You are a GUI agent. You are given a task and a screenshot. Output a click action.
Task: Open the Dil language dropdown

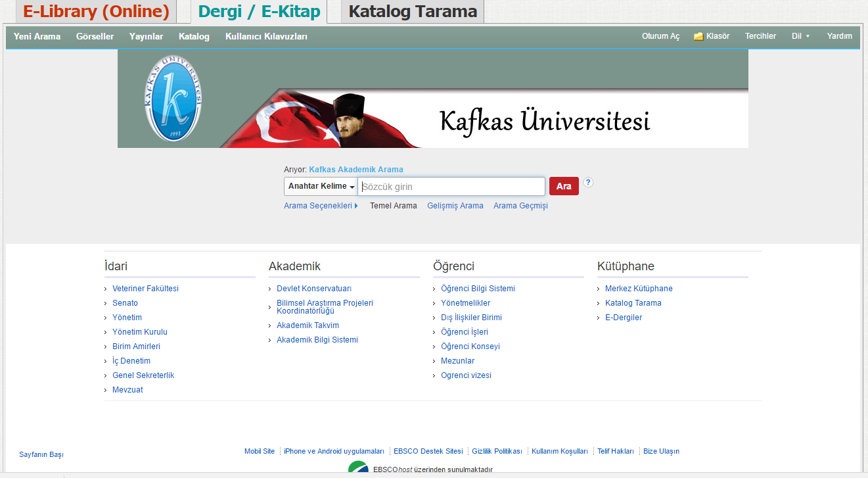click(800, 37)
